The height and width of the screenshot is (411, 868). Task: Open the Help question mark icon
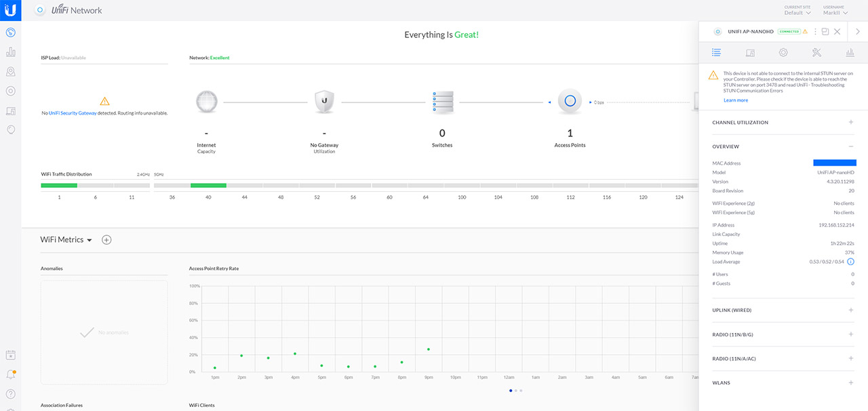(x=10, y=394)
